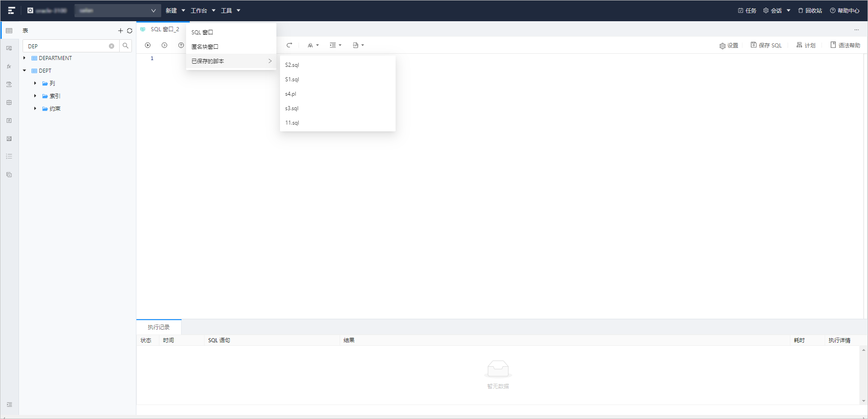Open s4.pl saved script
The width and height of the screenshot is (868, 419).
coord(291,94)
